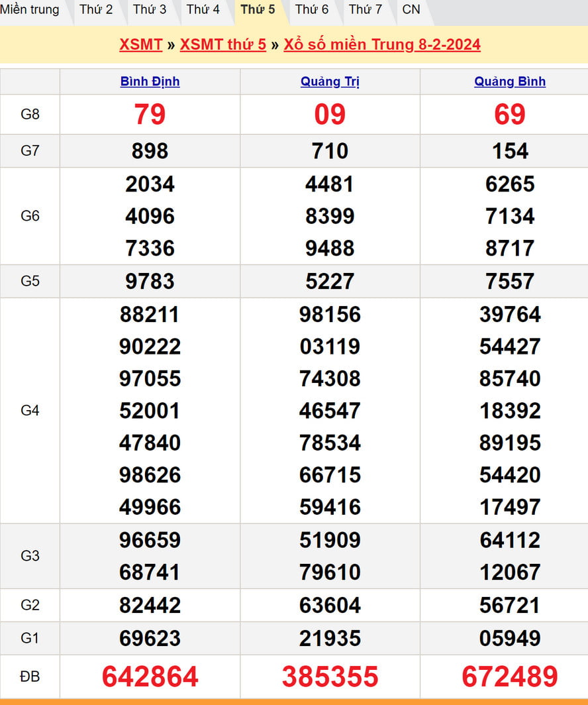Click the G1 result 21935
Screen dimensions: 588x705
click(x=330, y=638)
